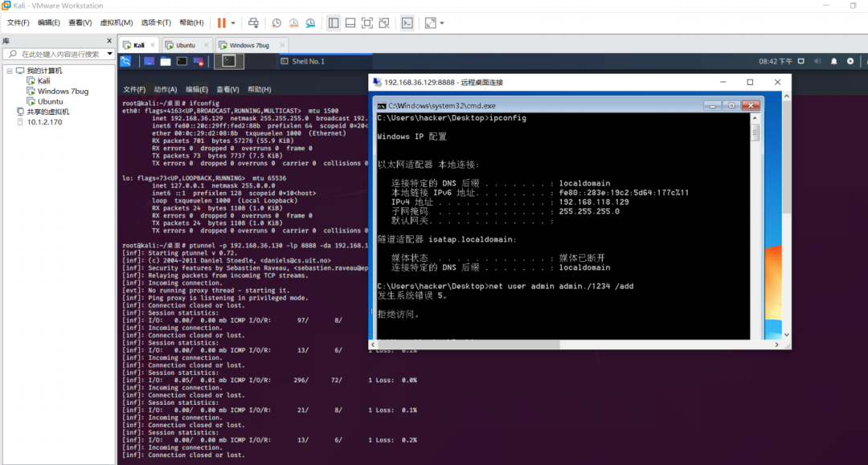Toggle the console view icon
868x465 pixels.
(407, 22)
